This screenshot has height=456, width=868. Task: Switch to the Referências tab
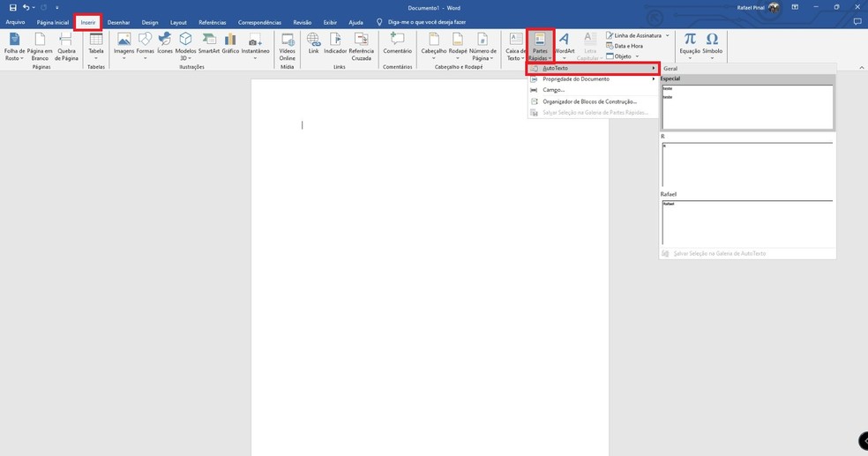pyautogui.click(x=213, y=23)
